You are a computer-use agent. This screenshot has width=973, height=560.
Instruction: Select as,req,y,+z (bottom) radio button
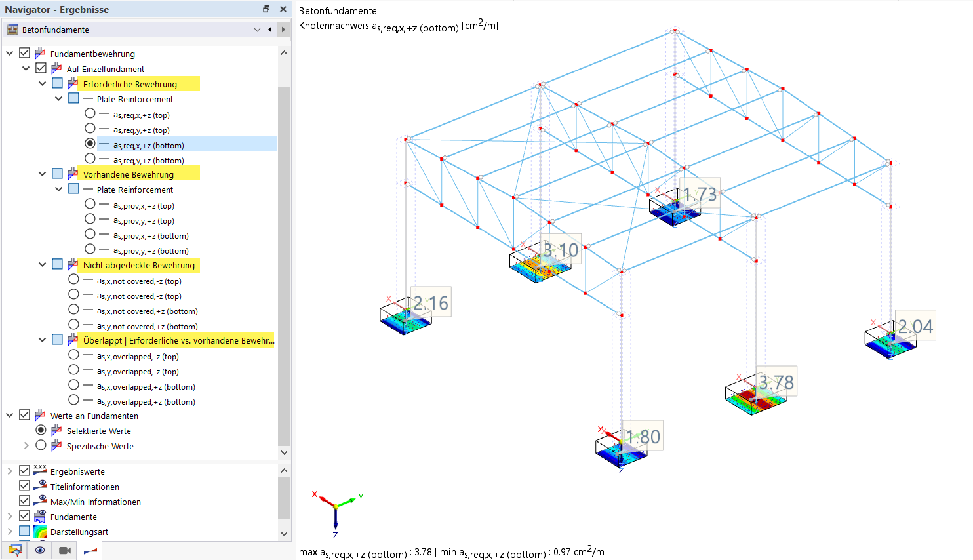(x=90, y=159)
